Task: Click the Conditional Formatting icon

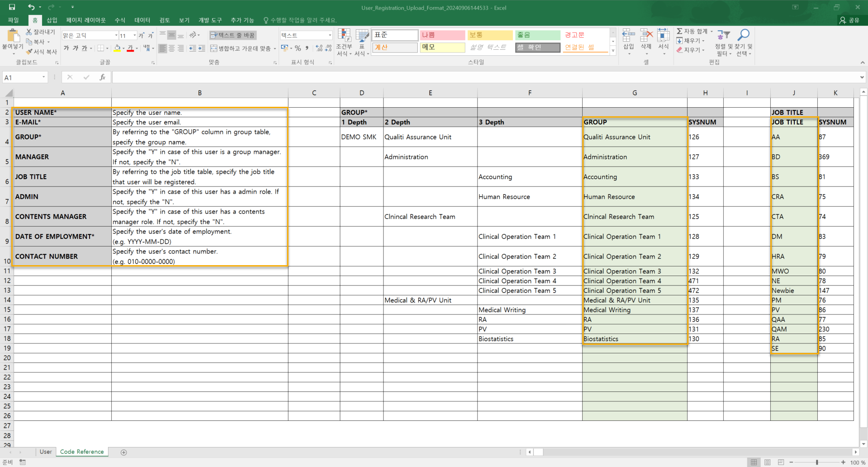Action: click(x=344, y=36)
